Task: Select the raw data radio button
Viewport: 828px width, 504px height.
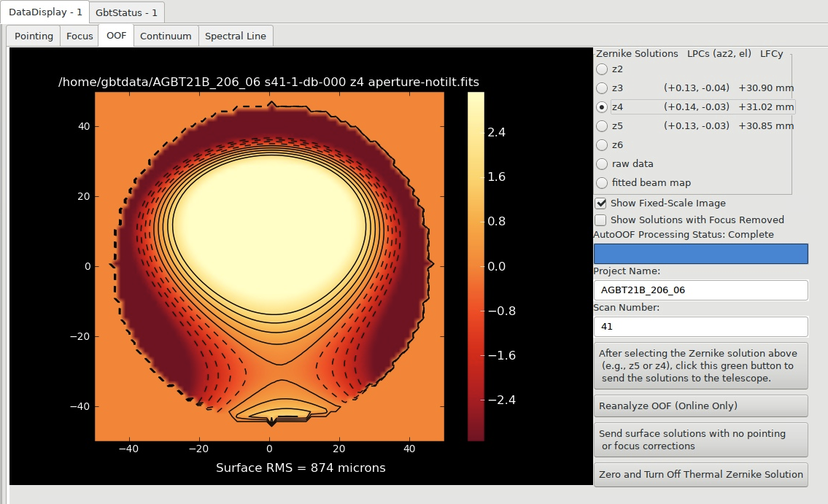Action: pyautogui.click(x=602, y=164)
